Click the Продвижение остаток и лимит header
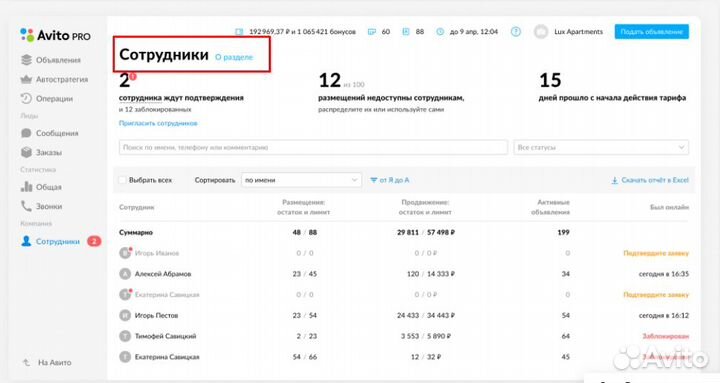The image size is (720, 383). click(x=425, y=207)
